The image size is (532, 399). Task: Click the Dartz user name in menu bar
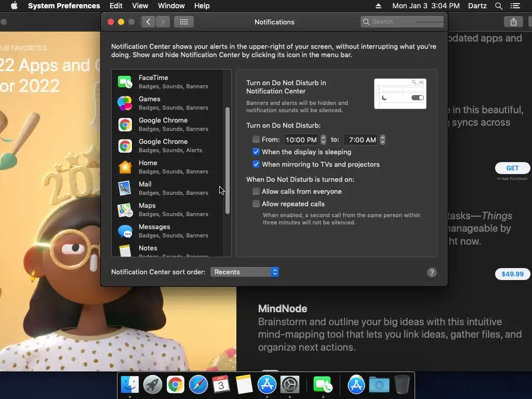pos(477,6)
